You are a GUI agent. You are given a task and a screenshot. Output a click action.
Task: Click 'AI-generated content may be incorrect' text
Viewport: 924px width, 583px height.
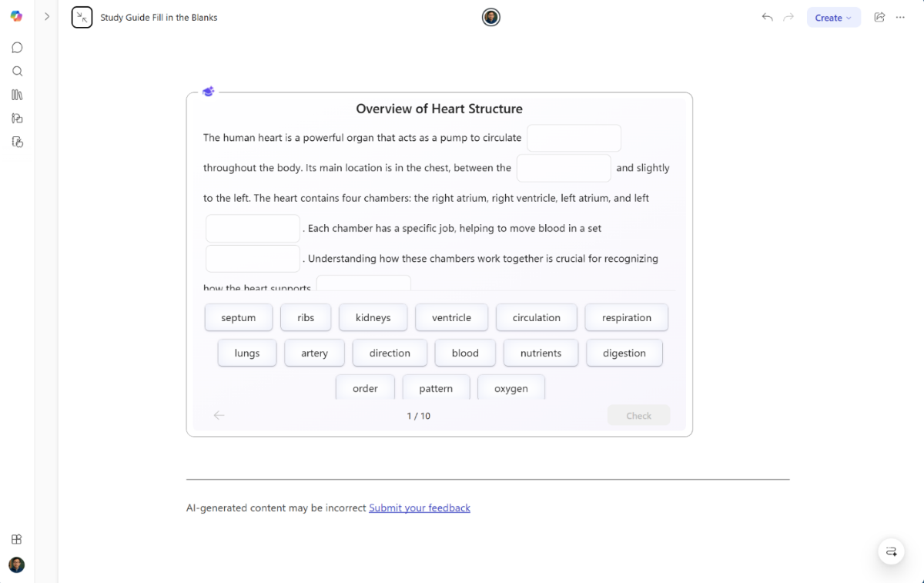276,508
